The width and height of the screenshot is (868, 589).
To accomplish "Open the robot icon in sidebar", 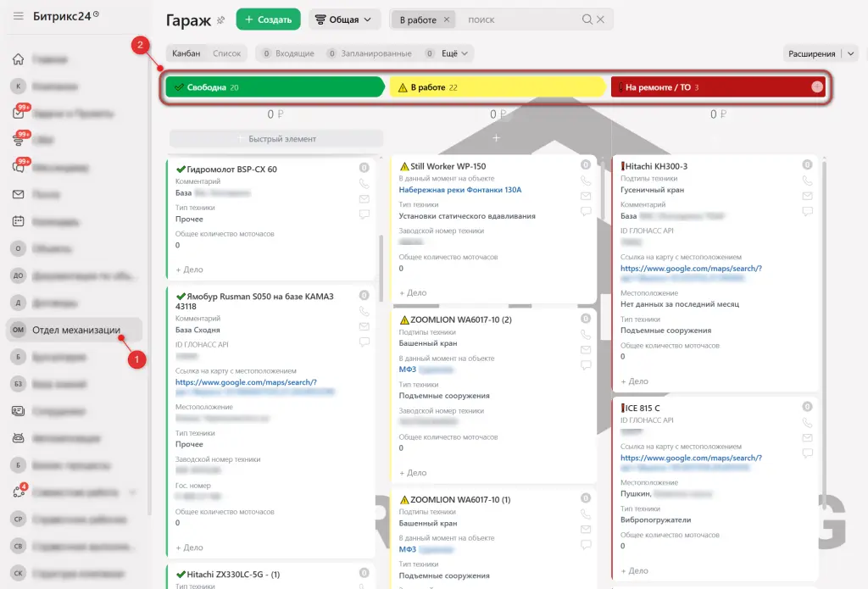I will (19, 438).
